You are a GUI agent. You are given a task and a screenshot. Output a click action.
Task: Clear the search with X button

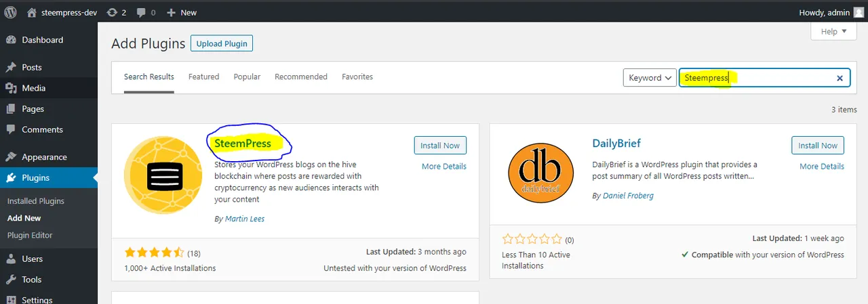click(840, 79)
